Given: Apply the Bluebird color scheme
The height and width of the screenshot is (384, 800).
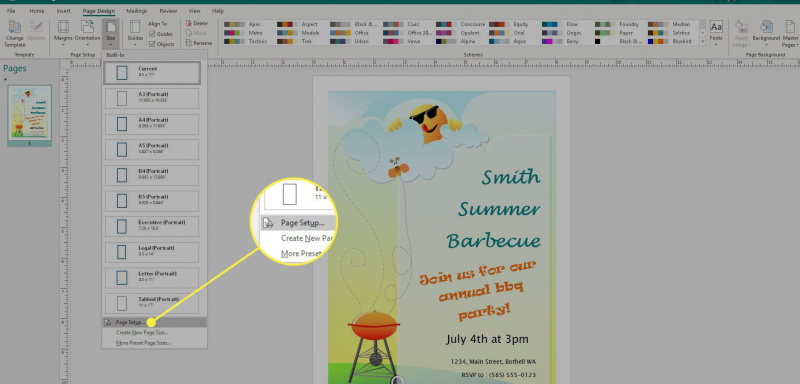Looking at the screenshot, I should [668, 41].
